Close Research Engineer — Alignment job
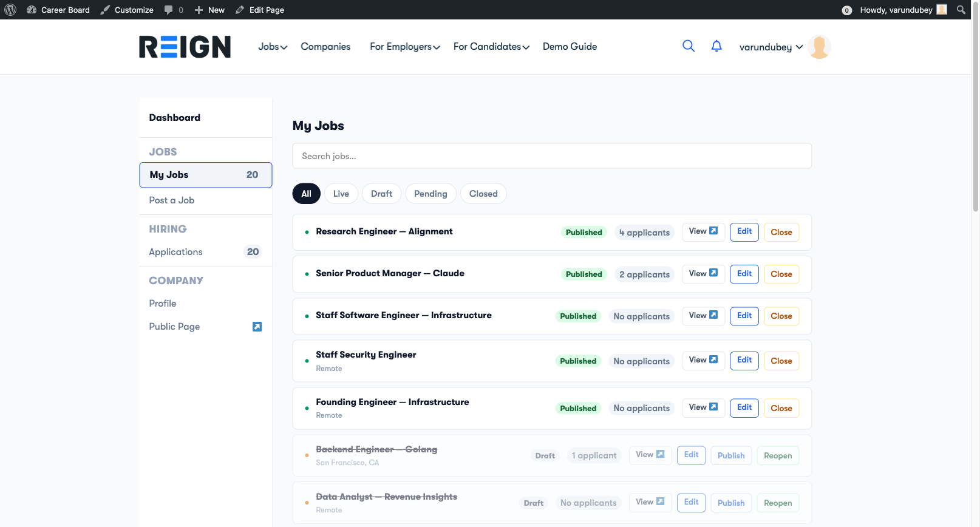Screen dimensions: 980x527 click(781, 232)
